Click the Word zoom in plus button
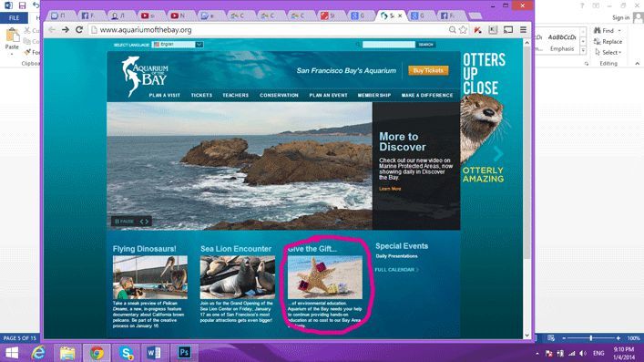The width and height of the screenshot is (644, 362). click(618, 337)
